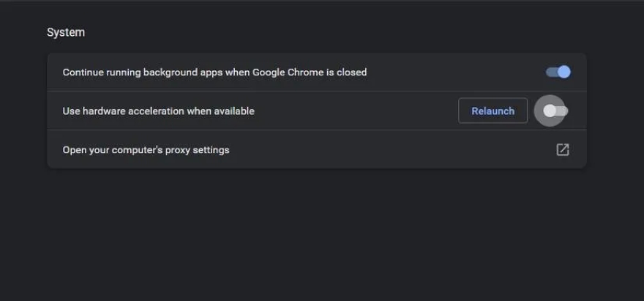
Task: Open proxy settings via external link icon
Action: (562, 149)
